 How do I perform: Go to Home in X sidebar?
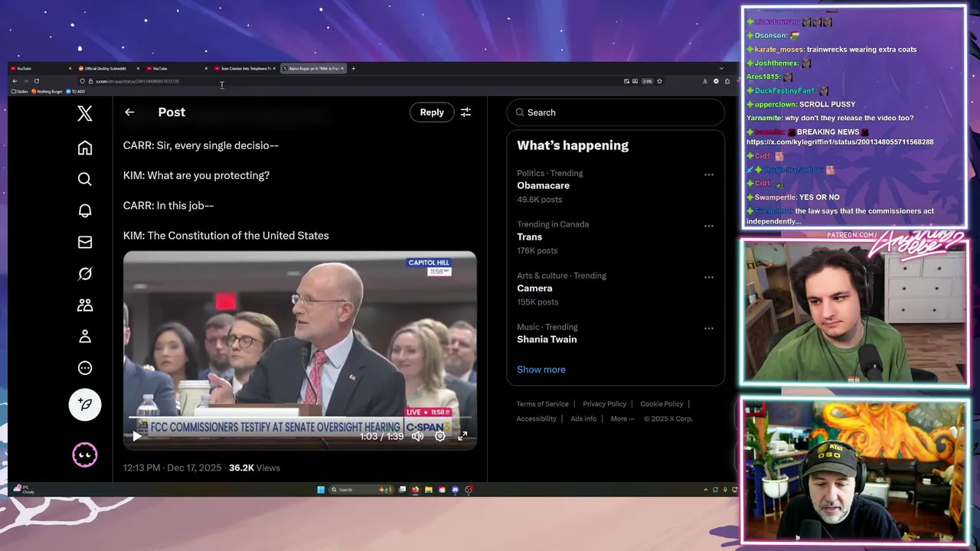click(85, 148)
